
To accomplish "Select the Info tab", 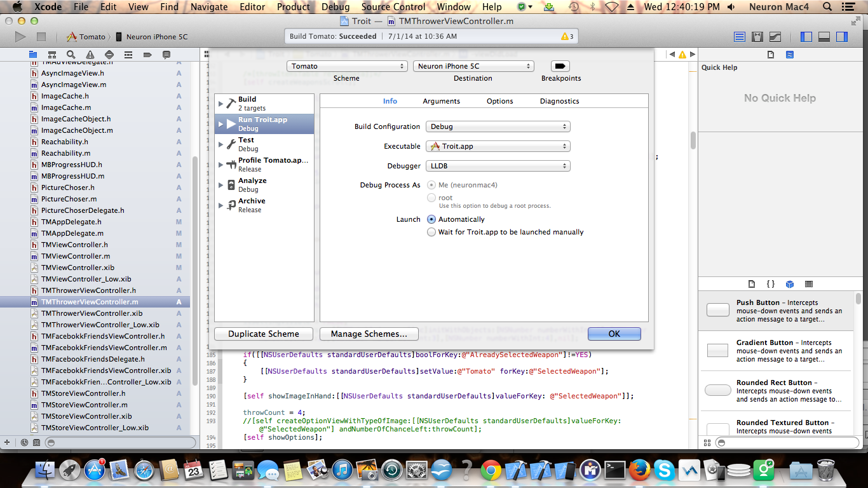I will [x=390, y=101].
